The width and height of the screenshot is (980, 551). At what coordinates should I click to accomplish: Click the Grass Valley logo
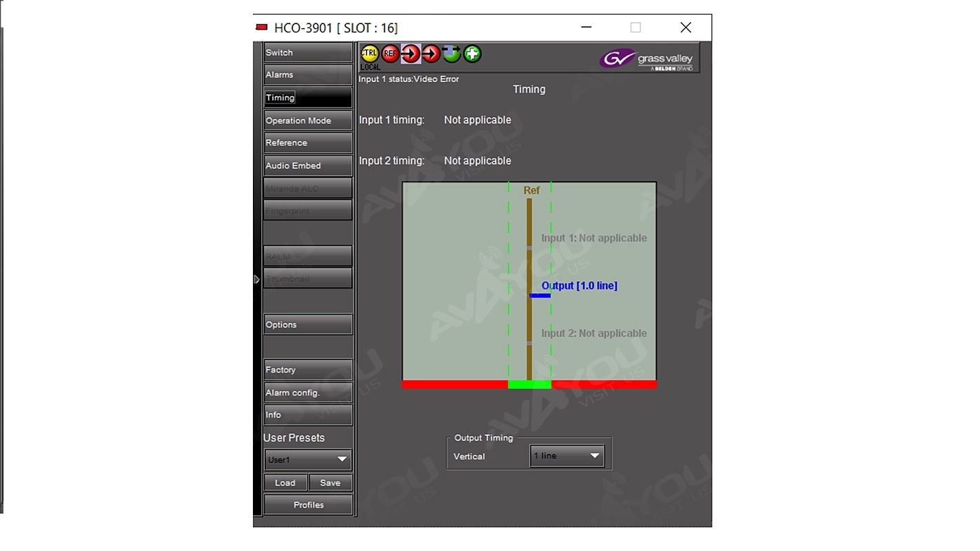649,59
